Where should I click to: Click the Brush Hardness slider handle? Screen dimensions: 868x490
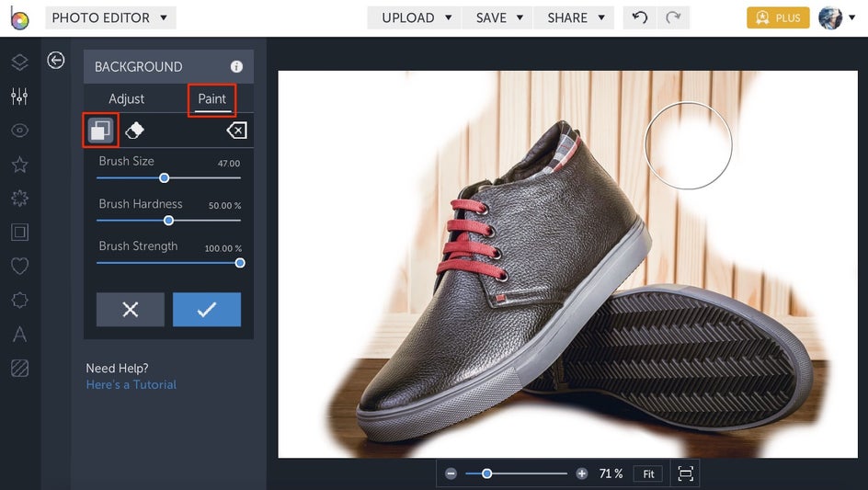click(168, 221)
